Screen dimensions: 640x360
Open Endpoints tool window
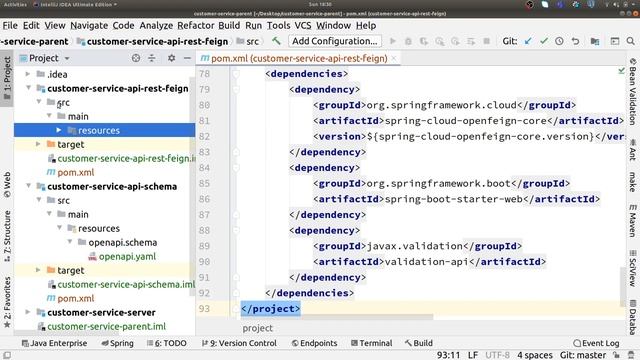[314, 343]
